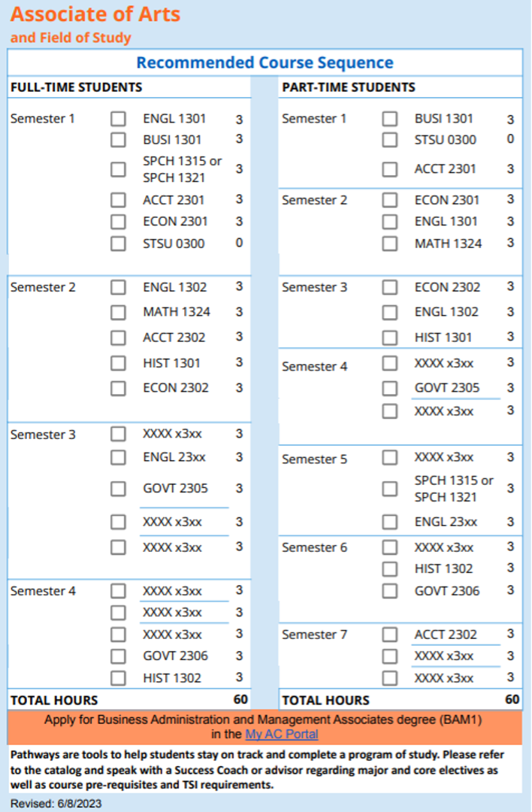Image resolution: width=532 pixels, height=812 pixels.
Task: Tick the full-time STSU 0300 checkbox
Action: [118, 244]
